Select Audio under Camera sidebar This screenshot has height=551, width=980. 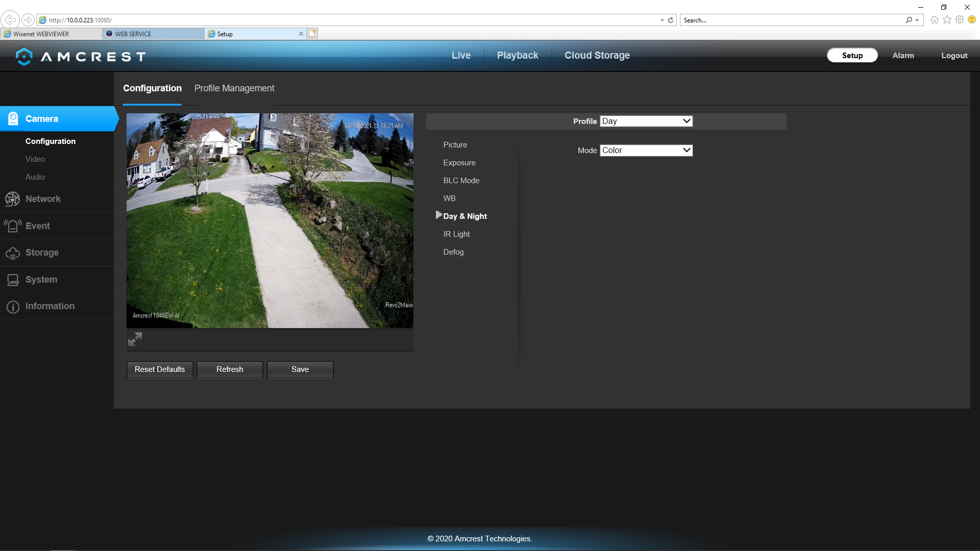point(35,177)
